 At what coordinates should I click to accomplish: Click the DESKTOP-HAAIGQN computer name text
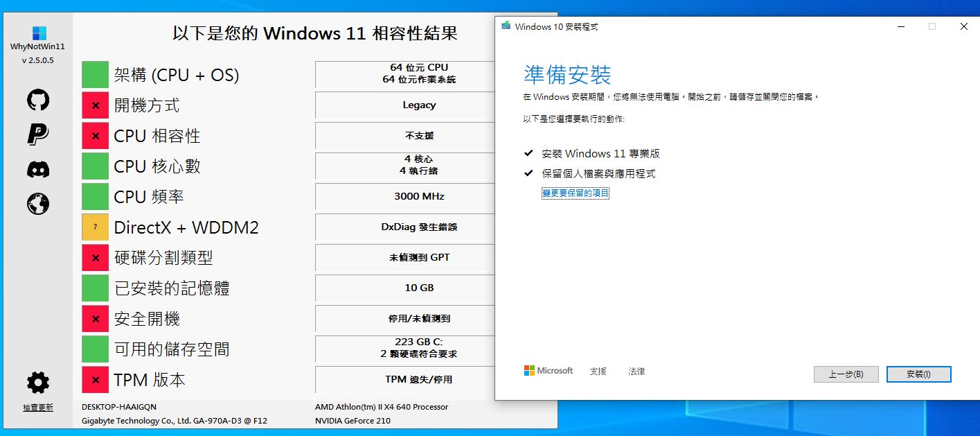[119, 407]
